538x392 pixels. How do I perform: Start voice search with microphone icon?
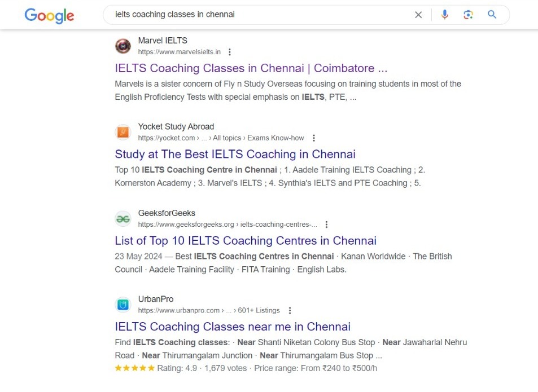click(445, 15)
